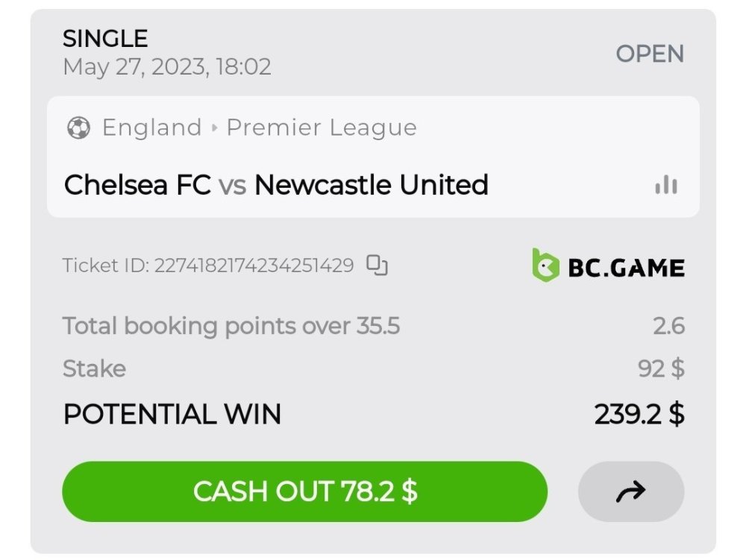The width and height of the screenshot is (746, 560).
Task: Copy the ticket ID using copy icon
Action: (x=377, y=265)
